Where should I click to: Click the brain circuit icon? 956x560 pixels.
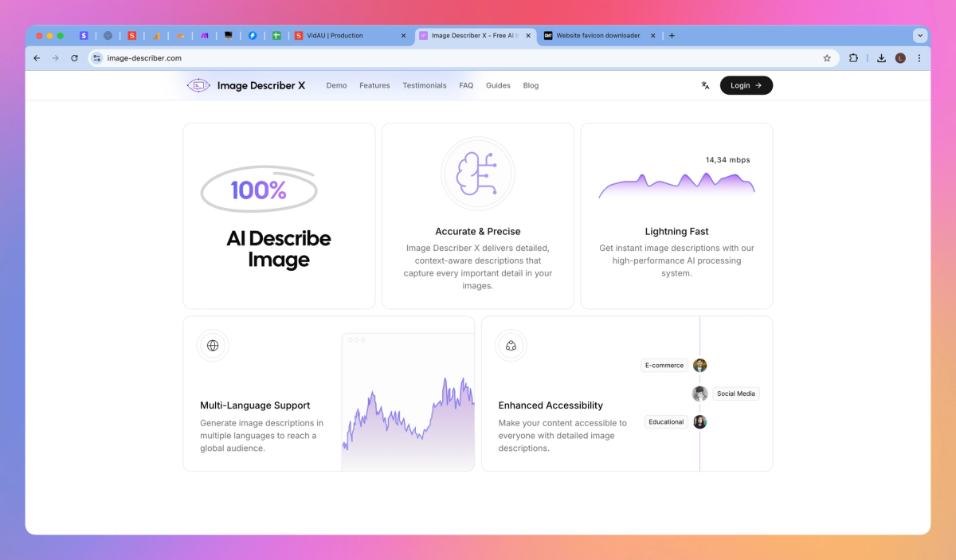478,173
